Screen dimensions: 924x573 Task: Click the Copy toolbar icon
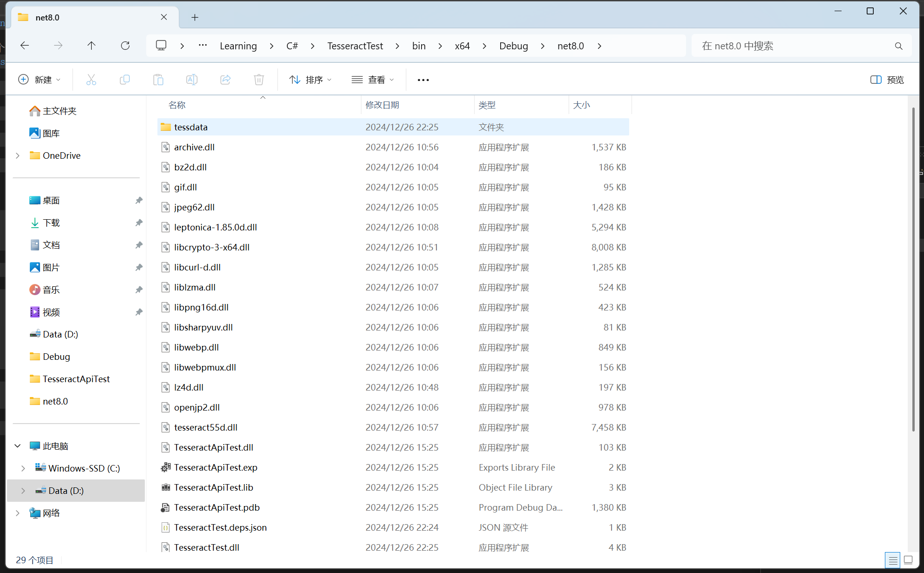pos(125,80)
